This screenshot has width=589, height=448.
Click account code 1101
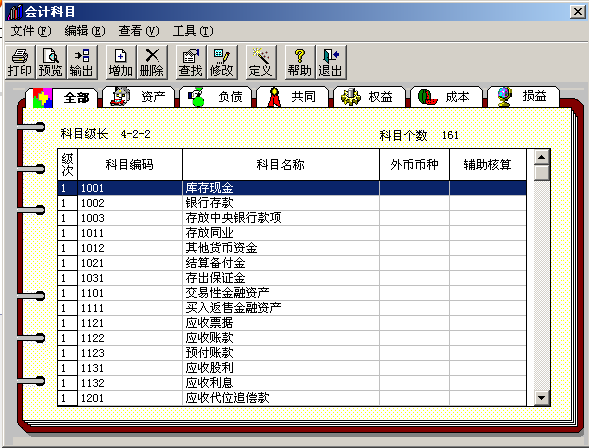click(92, 293)
